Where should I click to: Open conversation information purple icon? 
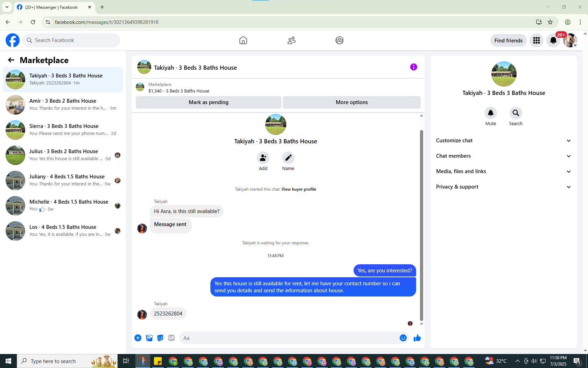pos(414,67)
